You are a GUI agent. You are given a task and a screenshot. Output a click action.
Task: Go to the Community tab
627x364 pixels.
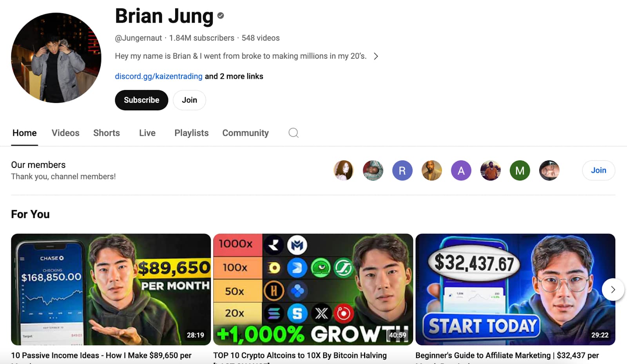[x=246, y=133]
